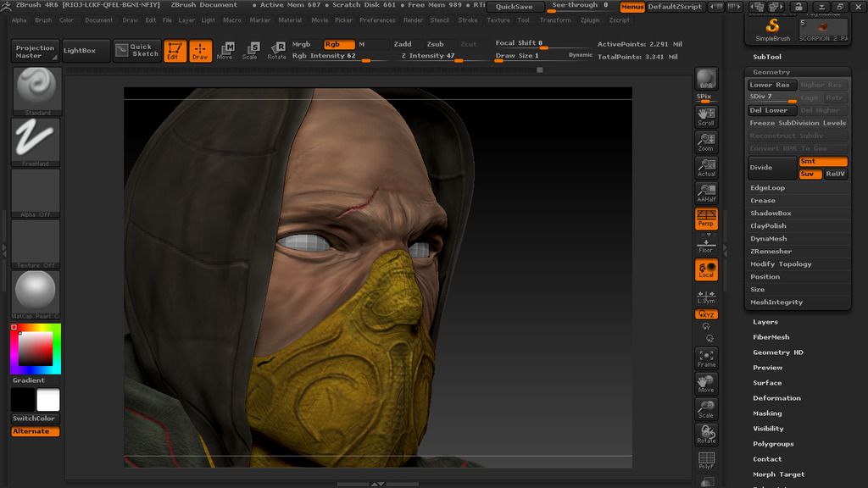Toggle L.Sym local symmetry

pyautogui.click(x=706, y=297)
